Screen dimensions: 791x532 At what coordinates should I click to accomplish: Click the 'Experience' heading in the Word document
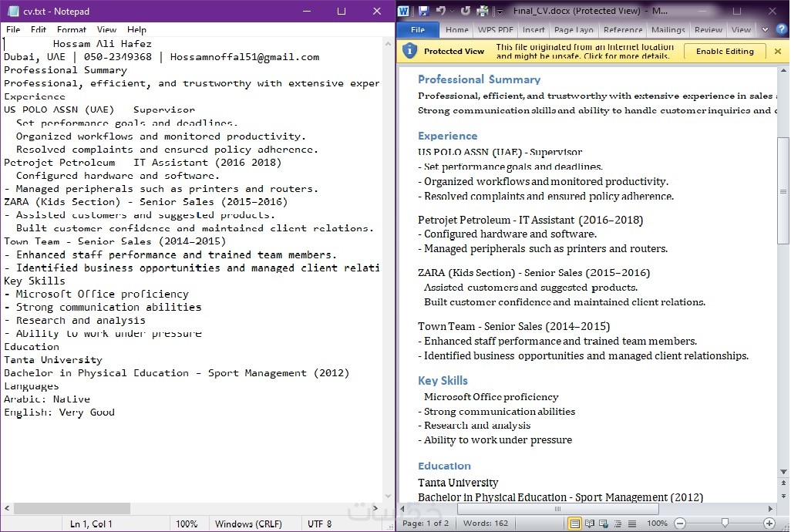pyautogui.click(x=447, y=136)
